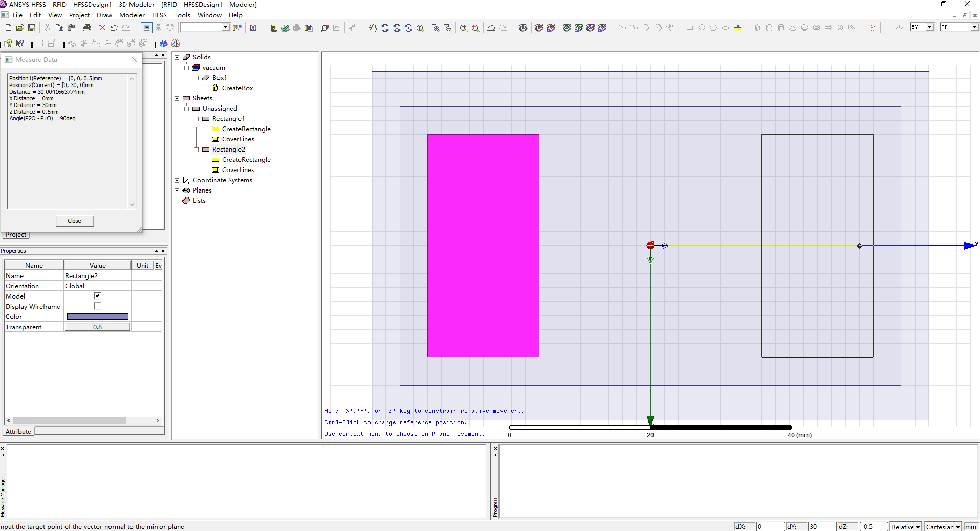
Task: Open the HFSS menu
Action: click(159, 15)
